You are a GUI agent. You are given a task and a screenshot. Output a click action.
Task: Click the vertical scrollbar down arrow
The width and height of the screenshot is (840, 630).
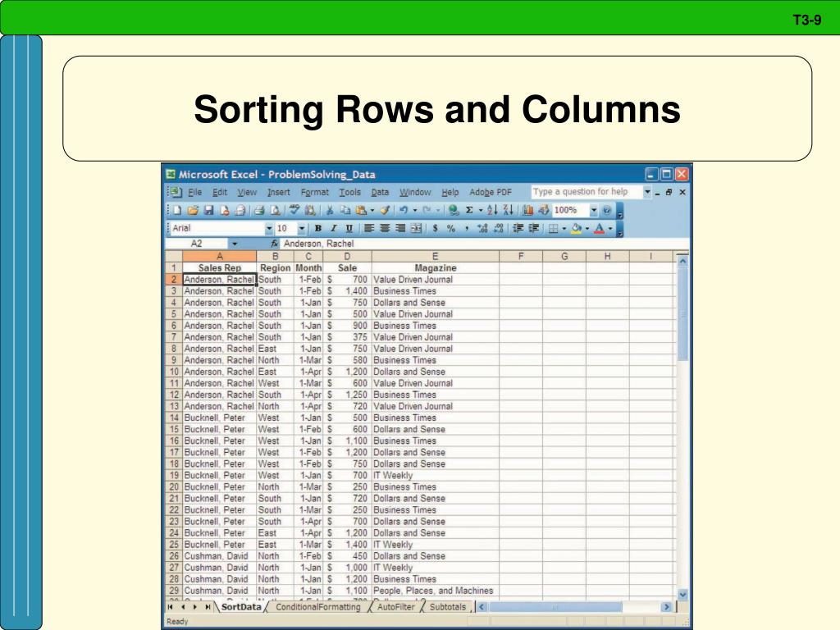(x=682, y=594)
